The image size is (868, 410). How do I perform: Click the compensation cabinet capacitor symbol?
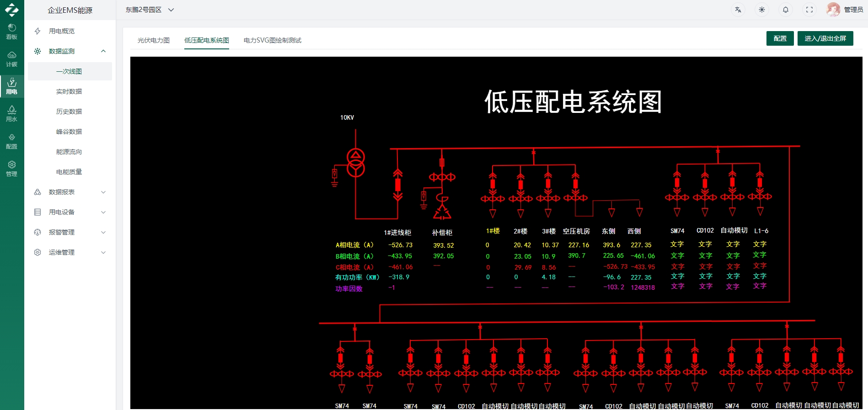pyautogui.click(x=442, y=212)
